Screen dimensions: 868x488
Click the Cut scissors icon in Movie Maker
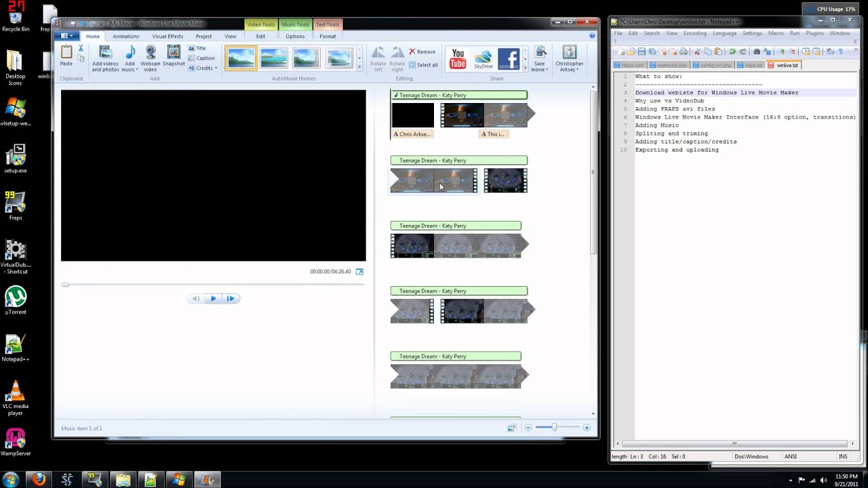point(81,49)
